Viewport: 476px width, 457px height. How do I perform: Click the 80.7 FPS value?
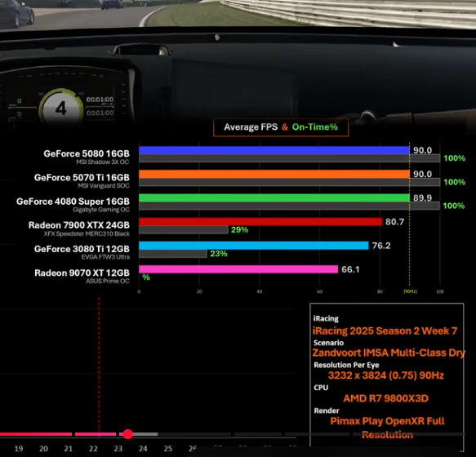point(394,222)
